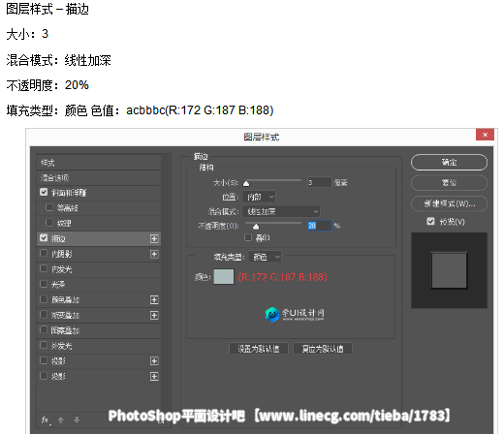The height and width of the screenshot is (434, 504).
Task: Select the 图案叠加 effect row label
Action: 65,330
